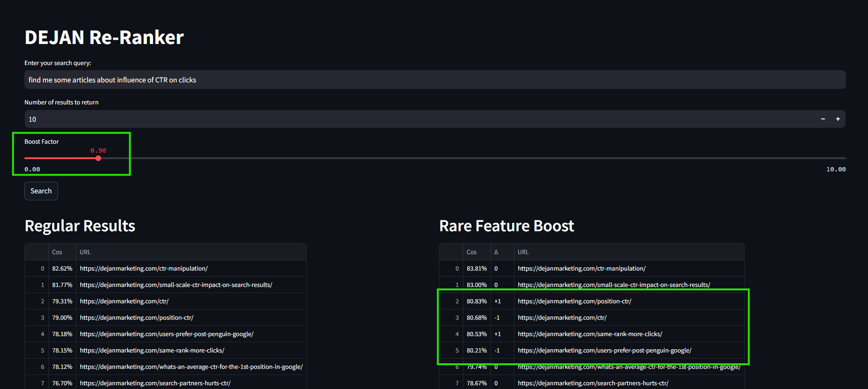
Task: Open position-ctr URL in Rare Feature Boost
Action: coord(575,301)
